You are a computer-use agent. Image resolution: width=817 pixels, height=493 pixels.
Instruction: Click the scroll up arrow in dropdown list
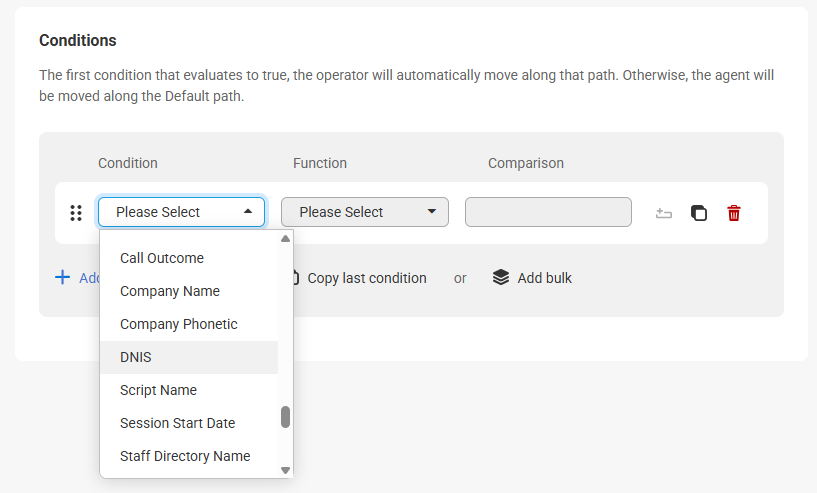click(x=285, y=239)
